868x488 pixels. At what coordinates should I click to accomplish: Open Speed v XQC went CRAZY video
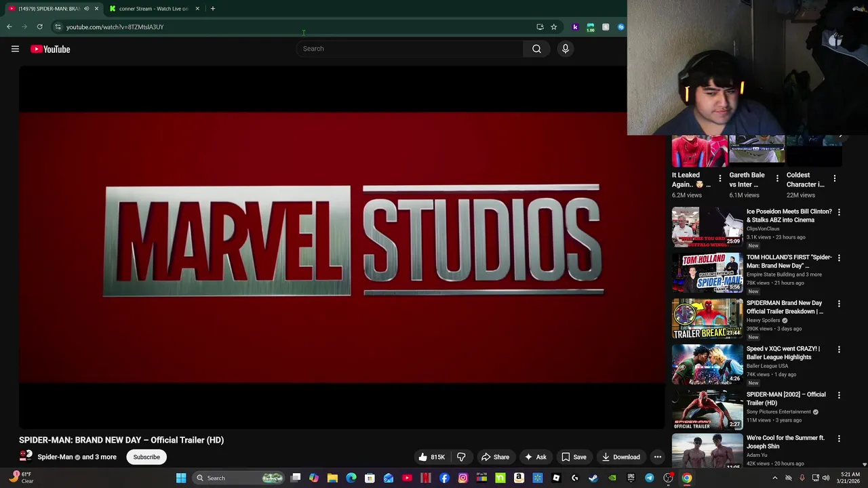click(783, 353)
